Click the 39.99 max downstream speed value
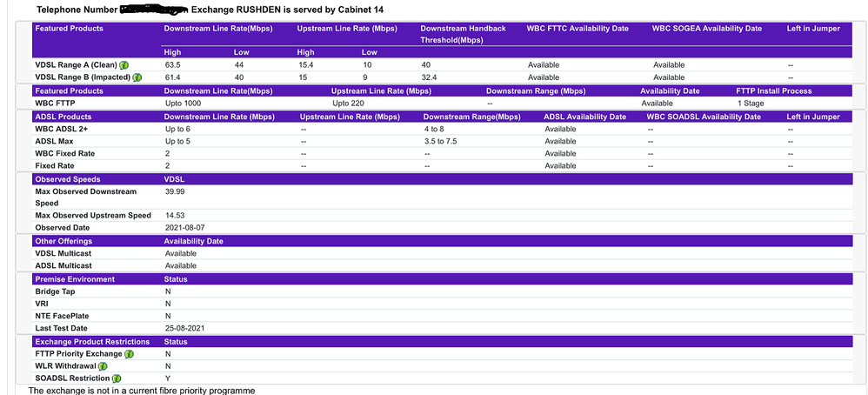868x395 pixels. 175,191
